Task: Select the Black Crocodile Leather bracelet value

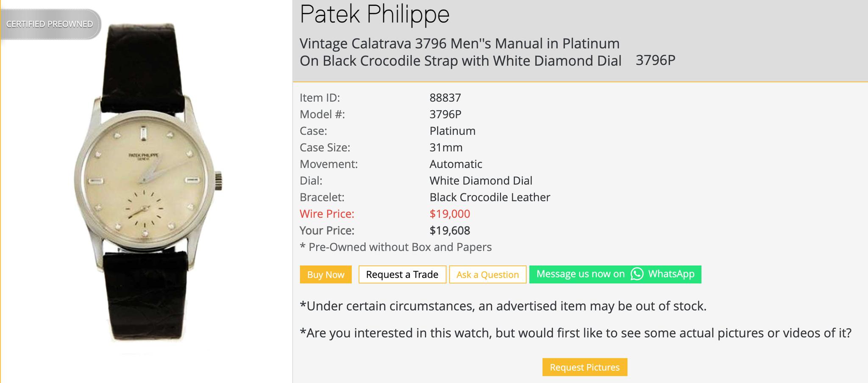Action: coord(490,197)
